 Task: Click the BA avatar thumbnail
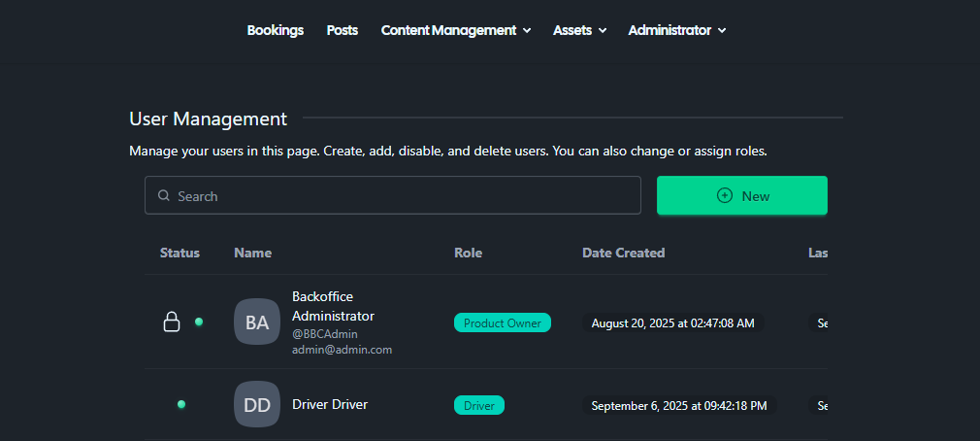click(x=256, y=322)
